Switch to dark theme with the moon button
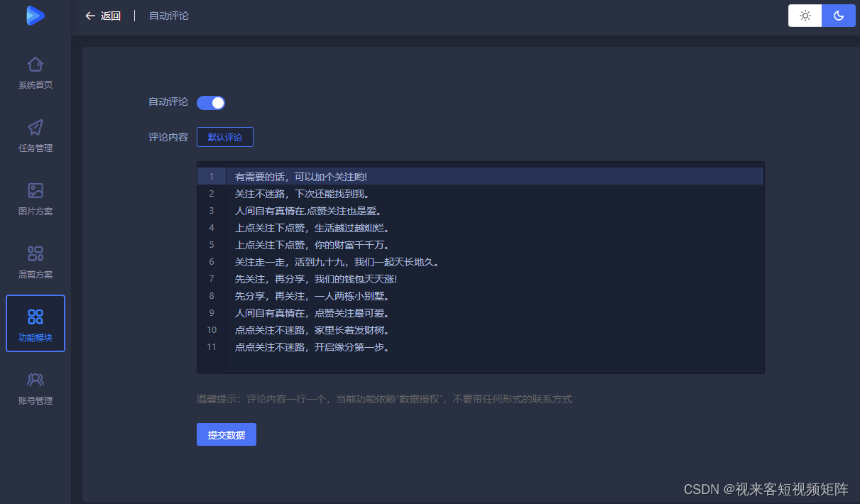 pyautogui.click(x=839, y=15)
